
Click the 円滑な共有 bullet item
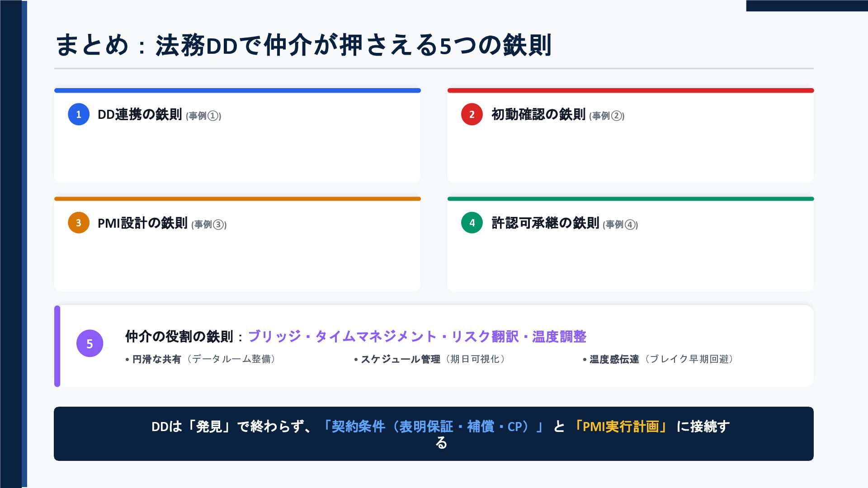click(201, 359)
